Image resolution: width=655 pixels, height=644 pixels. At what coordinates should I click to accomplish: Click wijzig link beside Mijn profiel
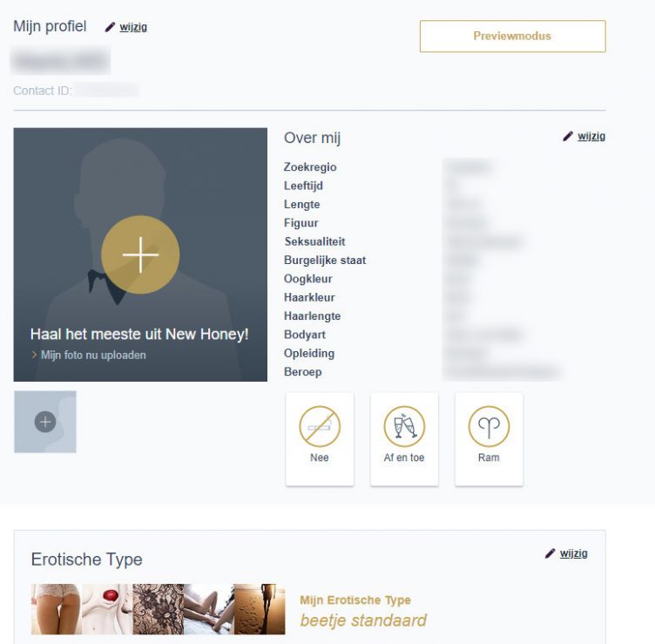click(133, 27)
